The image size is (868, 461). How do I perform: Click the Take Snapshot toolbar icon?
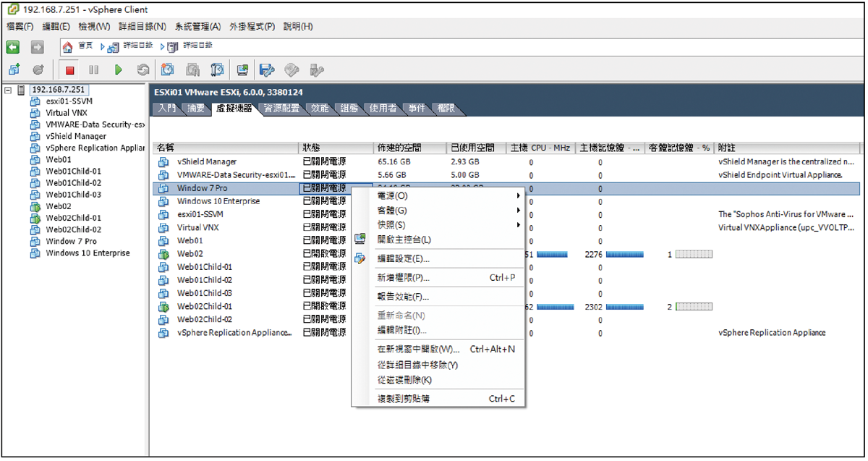168,70
